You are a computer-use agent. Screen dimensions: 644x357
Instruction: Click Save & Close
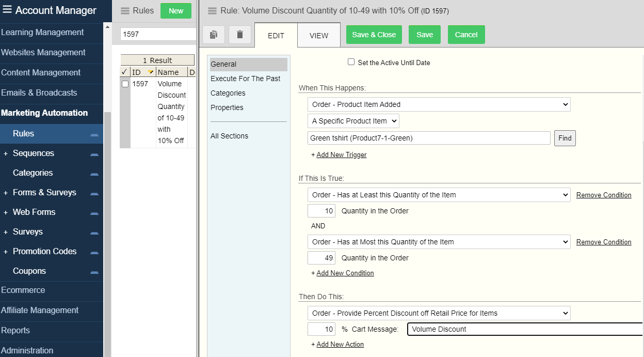(x=374, y=35)
